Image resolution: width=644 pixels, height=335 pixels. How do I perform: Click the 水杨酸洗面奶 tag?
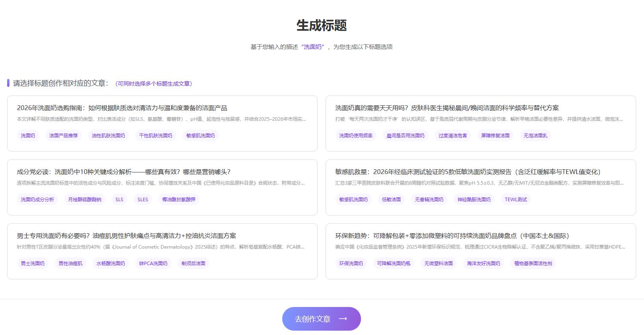click(111, 263)
